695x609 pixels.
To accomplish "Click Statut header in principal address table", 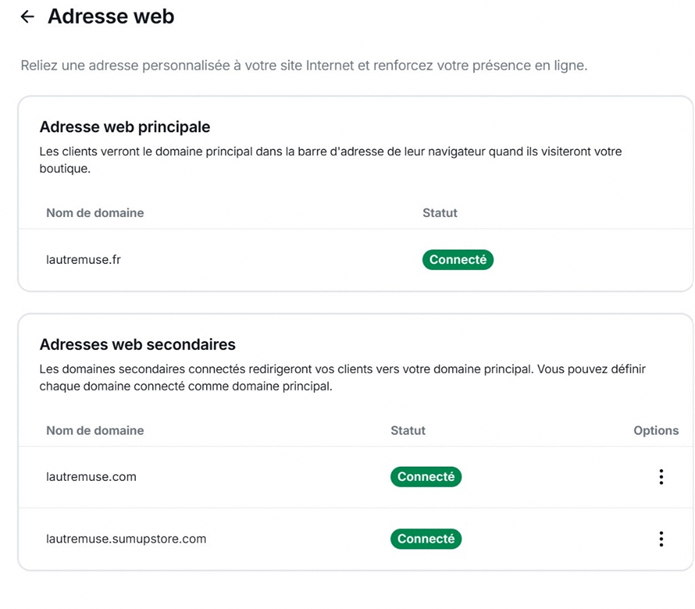I will (440, 213).
